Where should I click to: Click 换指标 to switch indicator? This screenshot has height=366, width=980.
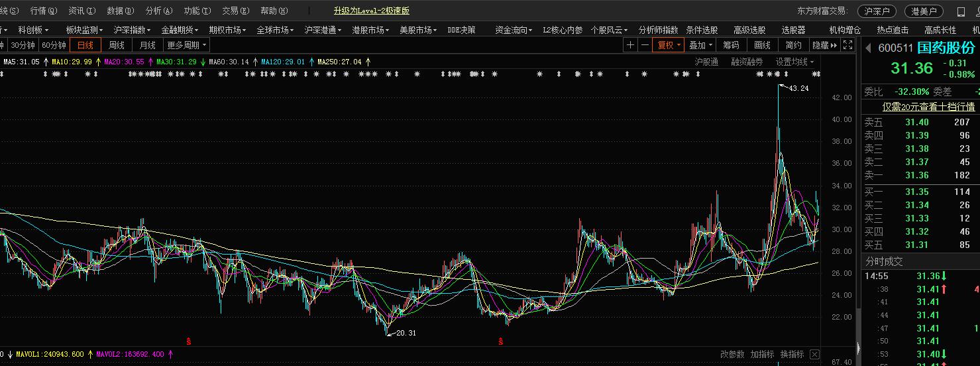[792, 355]
